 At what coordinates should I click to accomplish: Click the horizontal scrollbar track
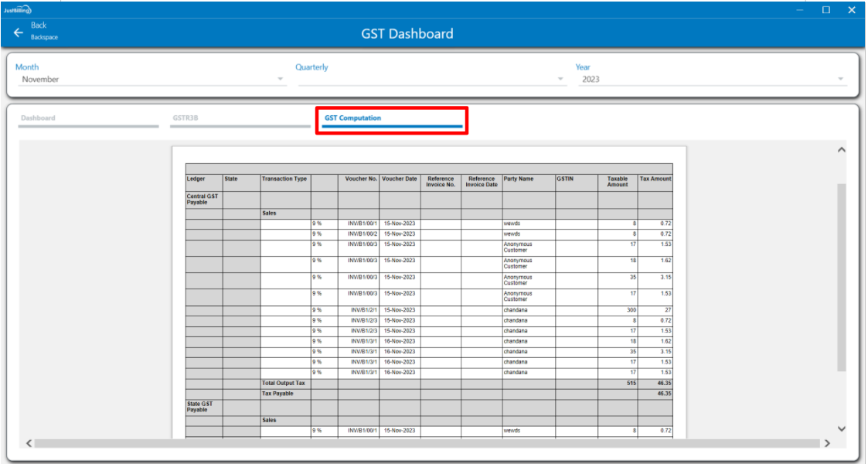click(425, 443)
